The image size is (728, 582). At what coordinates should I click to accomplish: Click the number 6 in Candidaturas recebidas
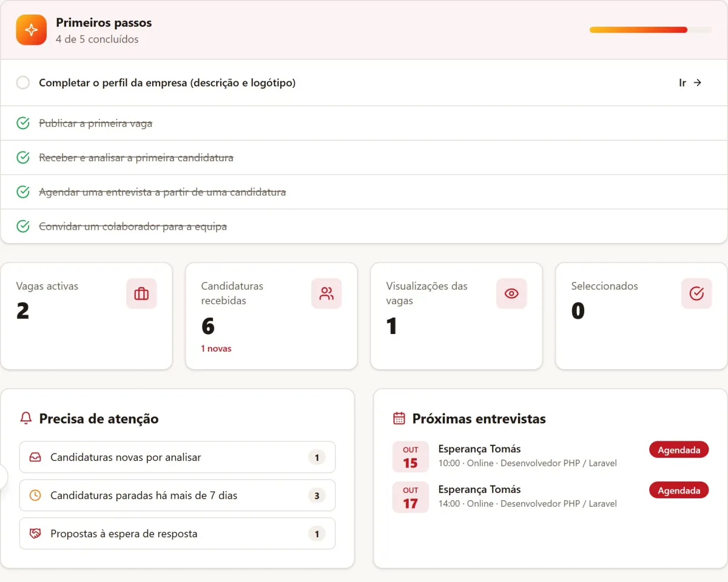click(208, 326)
